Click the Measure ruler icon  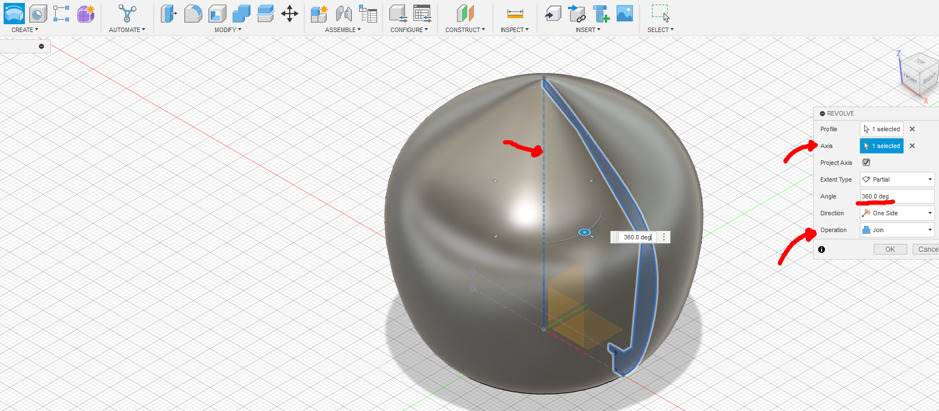click(514, 13)
